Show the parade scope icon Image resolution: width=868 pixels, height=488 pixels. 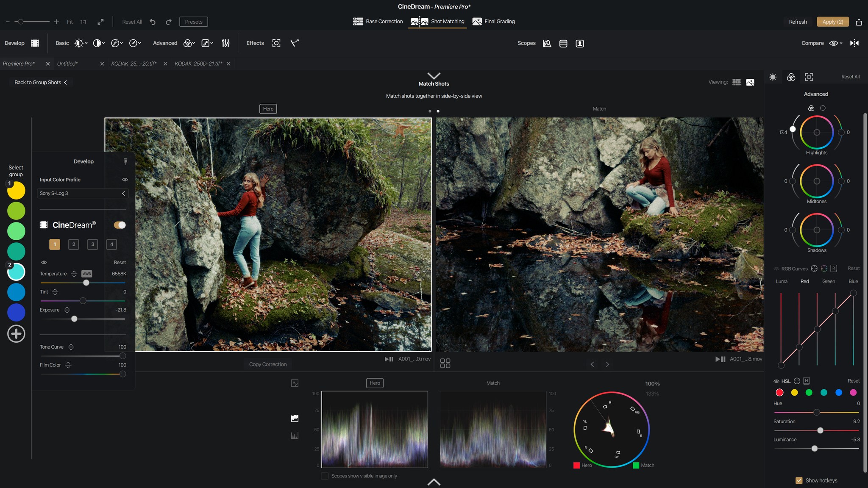pyautogui.click(x=563, y=43)
